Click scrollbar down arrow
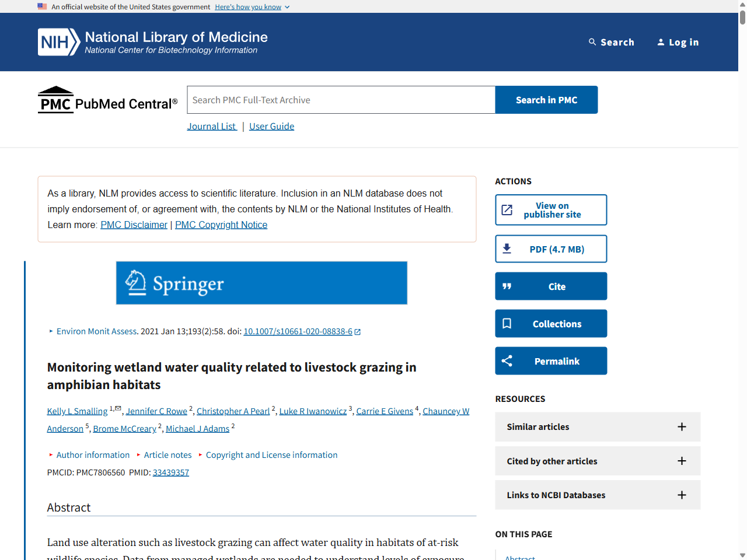The width and height of the screenshot is (747, 560). pos(742,555)
